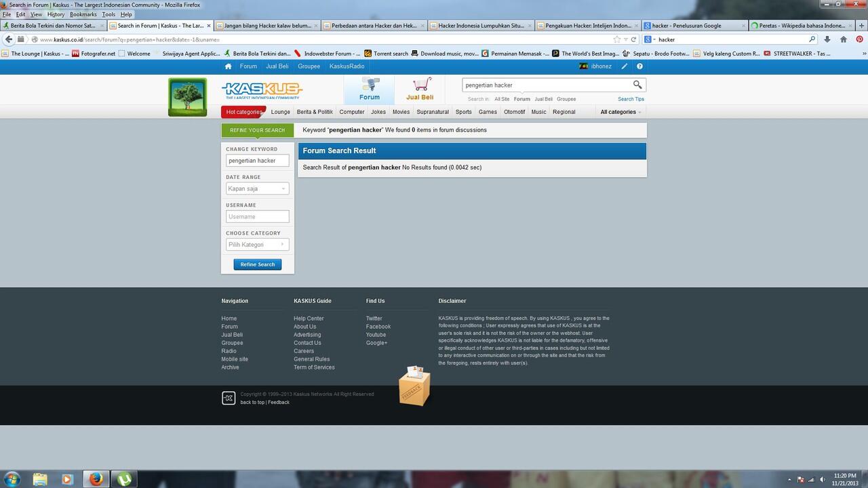This screenshot has height=488, width=868.
Task: Open Twitter link in Find Us
Action: coord(374,319)
